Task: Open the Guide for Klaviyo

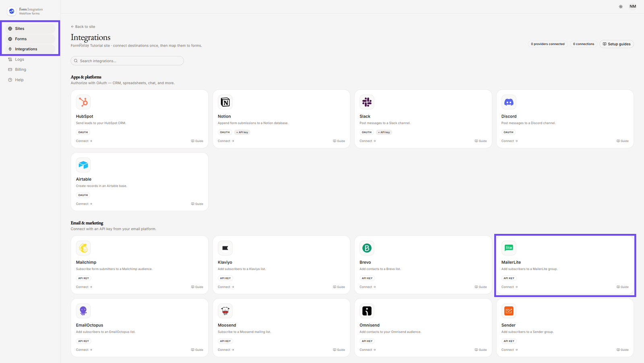Action: 339,287
